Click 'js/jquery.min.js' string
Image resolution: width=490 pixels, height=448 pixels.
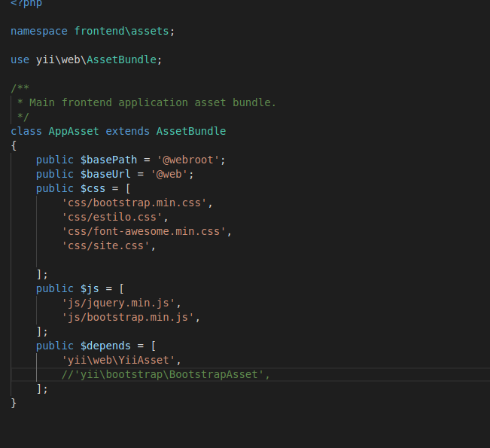[118, 303]
